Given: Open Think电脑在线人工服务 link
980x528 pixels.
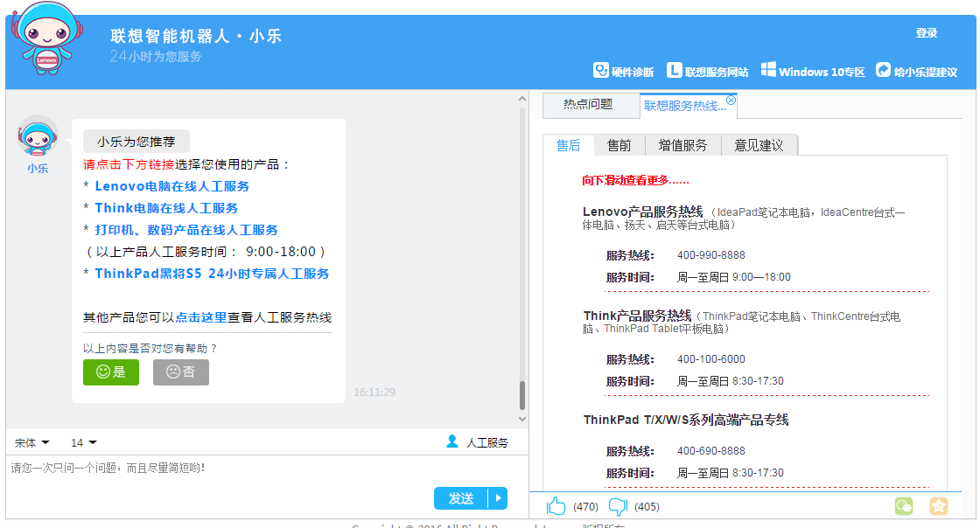Looking at the screenshot, I should [x=166, y=208].
